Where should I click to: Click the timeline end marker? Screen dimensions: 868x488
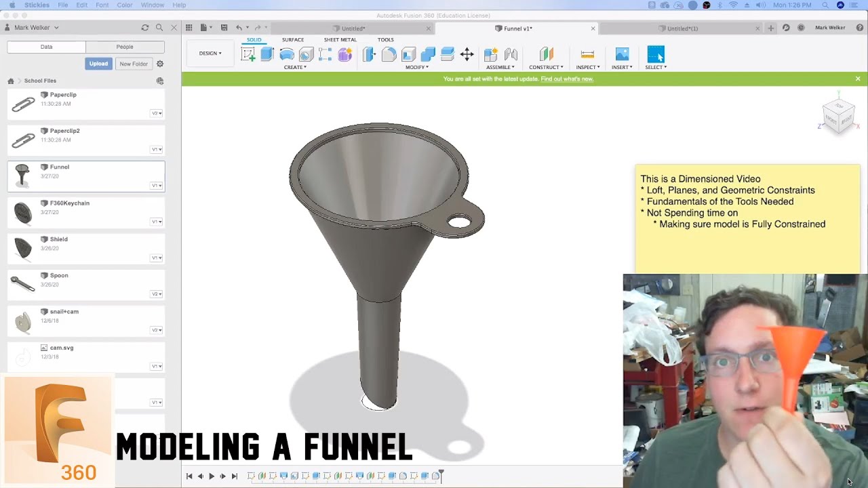click(x=441, y=475)
